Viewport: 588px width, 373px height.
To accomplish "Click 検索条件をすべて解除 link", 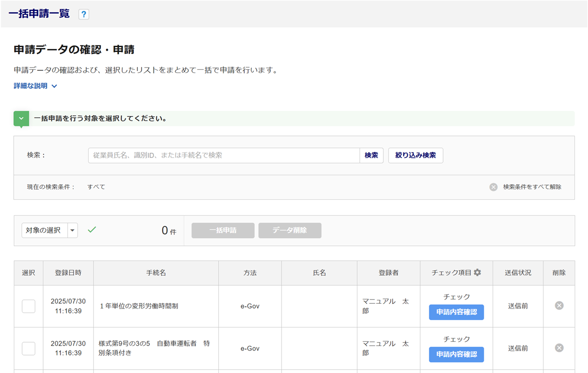I will point(532,187).
